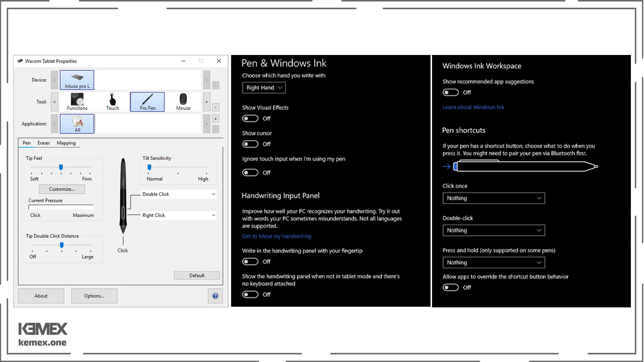Image resolution: width=644 pixels, height=362 pixels.
Task: Toggle Show cursor switch
Action: pyautogui.click(x=250, y=144)
